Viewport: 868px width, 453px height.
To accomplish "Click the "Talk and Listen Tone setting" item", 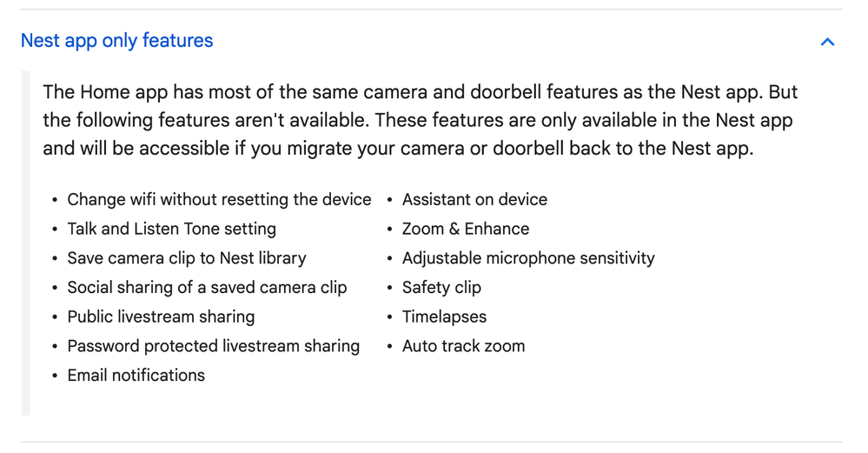I will (x=171, y=230).
